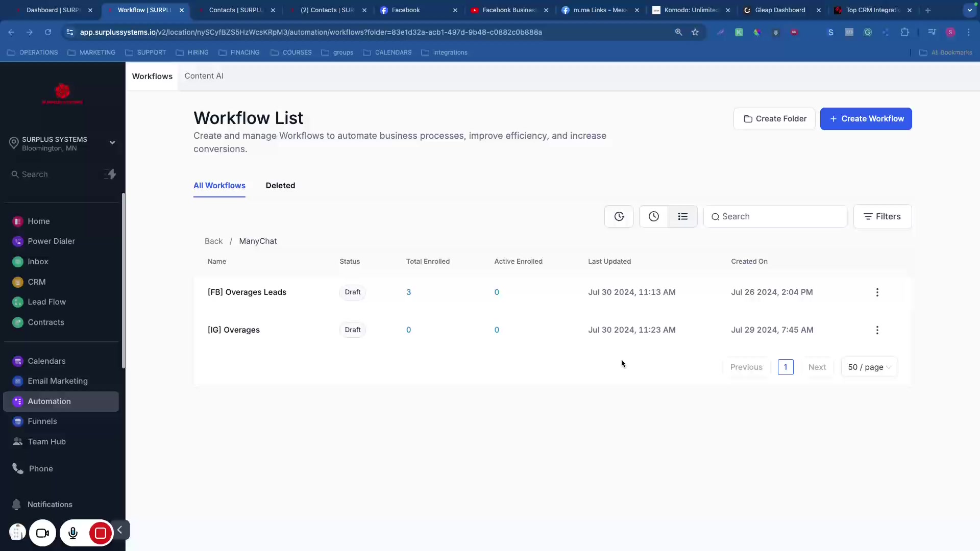980x551 pixels.
Task: Click the sidebar vertical scrollbar
Action: [x=123, y=281]
